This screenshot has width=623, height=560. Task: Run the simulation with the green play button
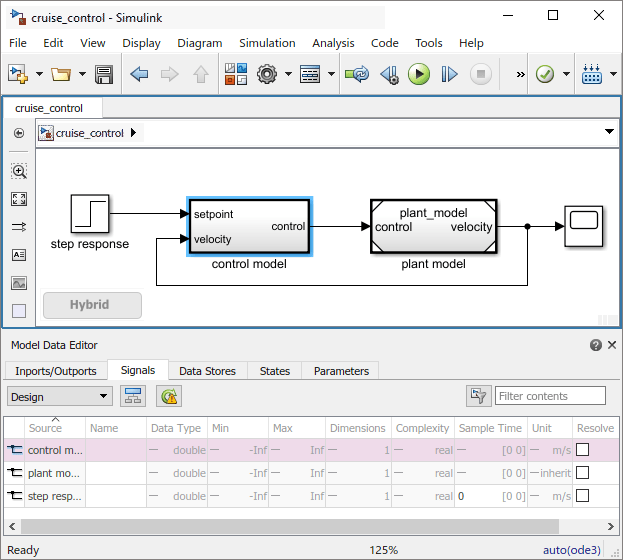[419, 74]
